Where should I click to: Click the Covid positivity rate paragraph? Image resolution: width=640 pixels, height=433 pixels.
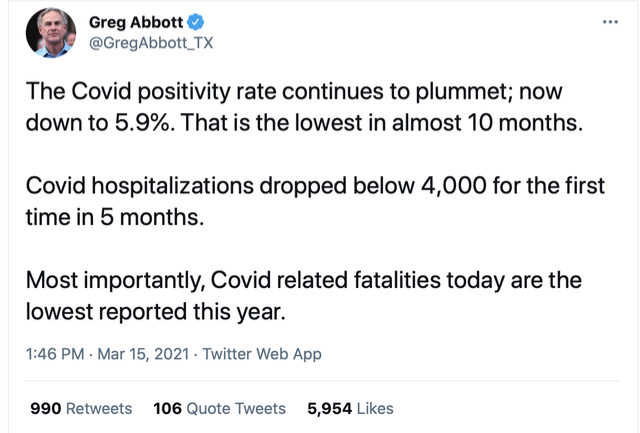click(x=304, y=107)
